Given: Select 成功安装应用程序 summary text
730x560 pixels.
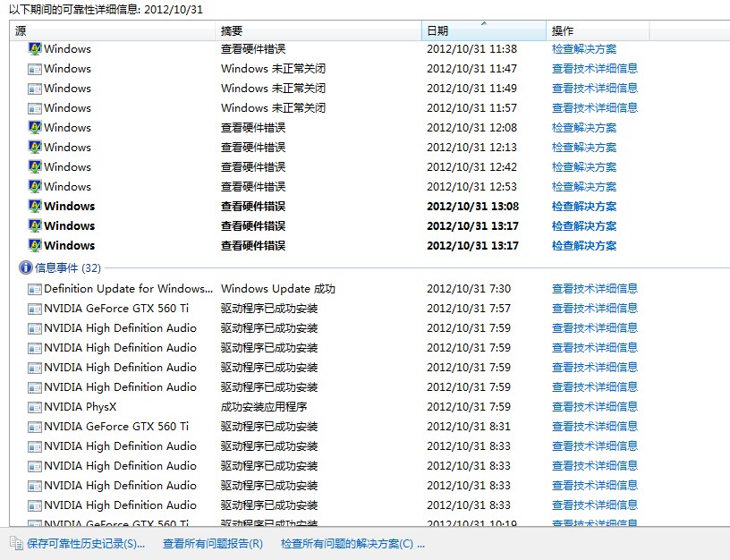Looking at the screenshot, I should point(264,407).
